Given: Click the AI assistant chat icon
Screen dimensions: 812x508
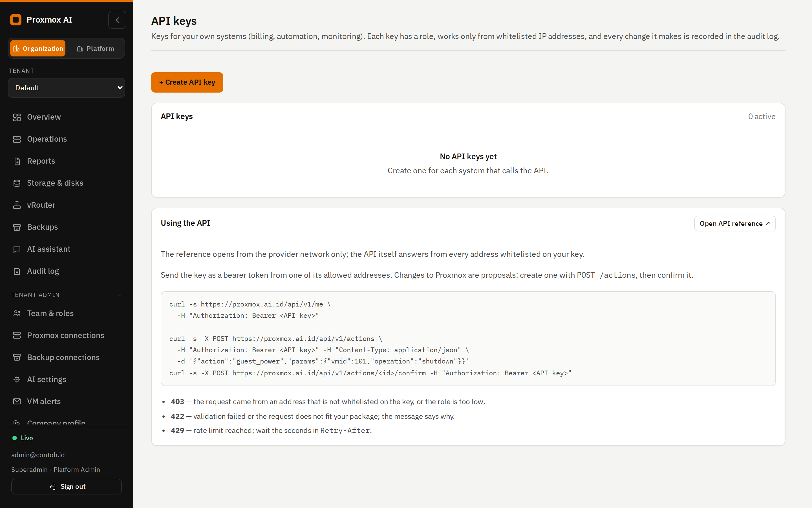Looking at the screenshot, I should point(17,249).
